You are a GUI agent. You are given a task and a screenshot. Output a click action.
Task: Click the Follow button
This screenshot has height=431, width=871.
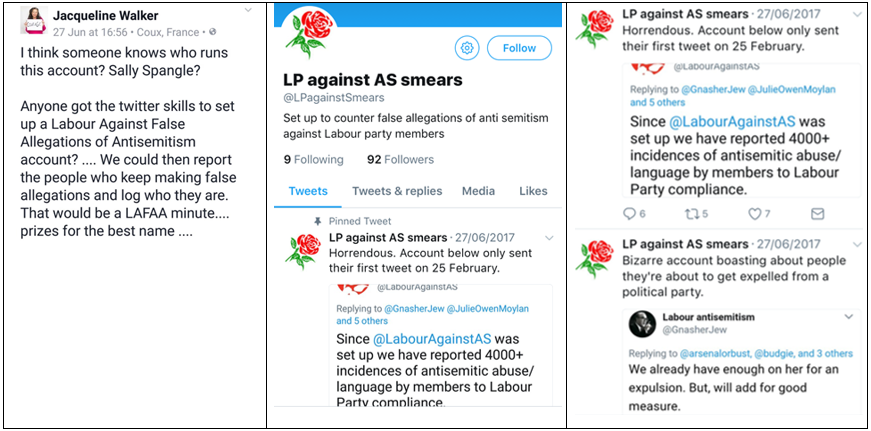[519, 47]
